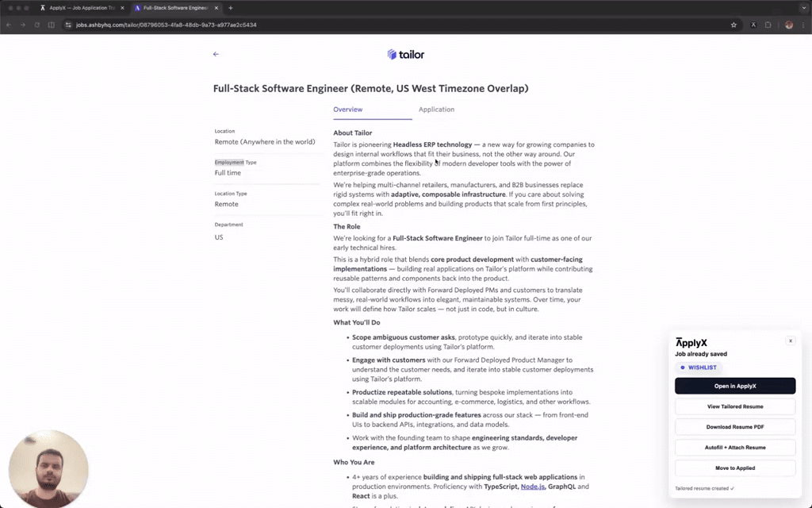Click the webcam video bubble thumbnail
The image size is (812, 508).
pyautogui.click(x=48, y=468)
